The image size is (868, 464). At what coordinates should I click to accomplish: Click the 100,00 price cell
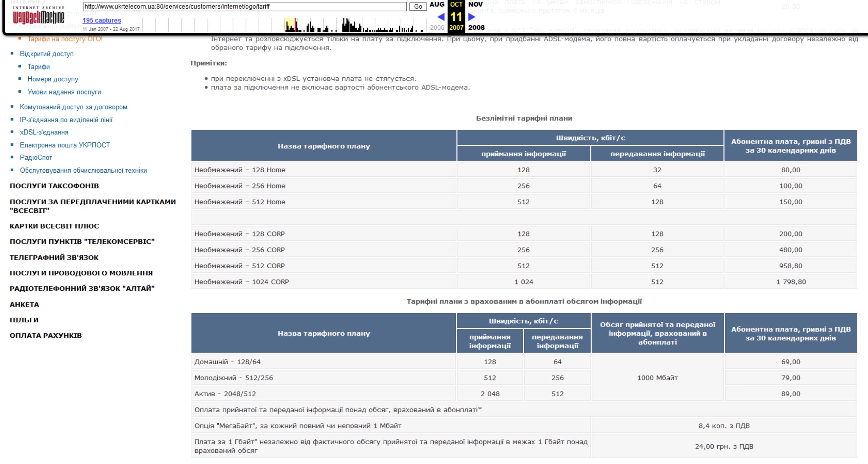pos(791,186)
